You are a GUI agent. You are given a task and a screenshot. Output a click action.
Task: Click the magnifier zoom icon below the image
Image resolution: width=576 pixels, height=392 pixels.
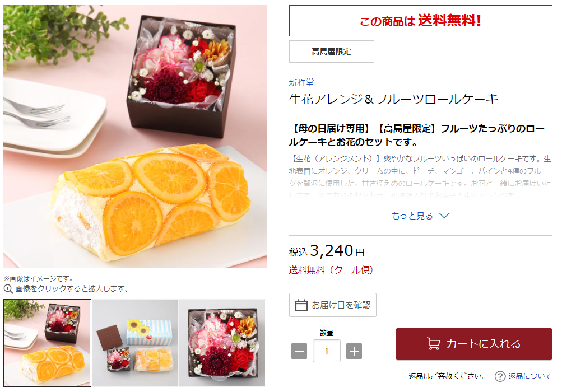click(x=8, y=289)
